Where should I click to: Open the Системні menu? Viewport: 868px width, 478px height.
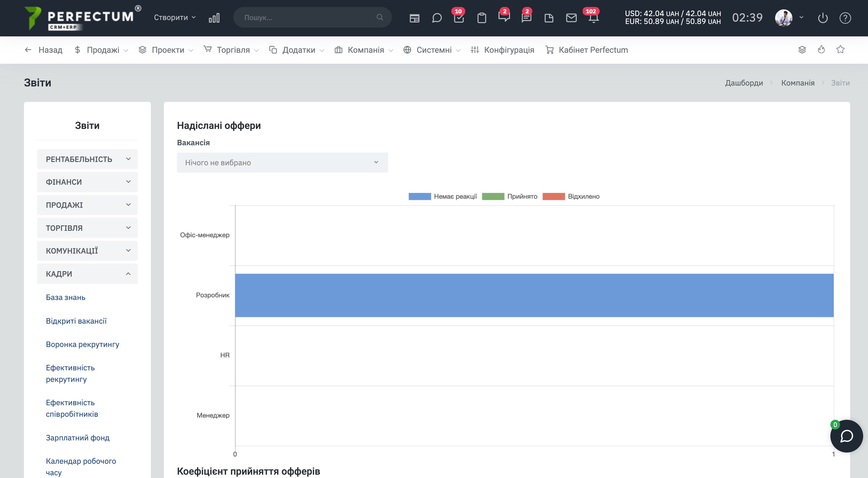432,50
